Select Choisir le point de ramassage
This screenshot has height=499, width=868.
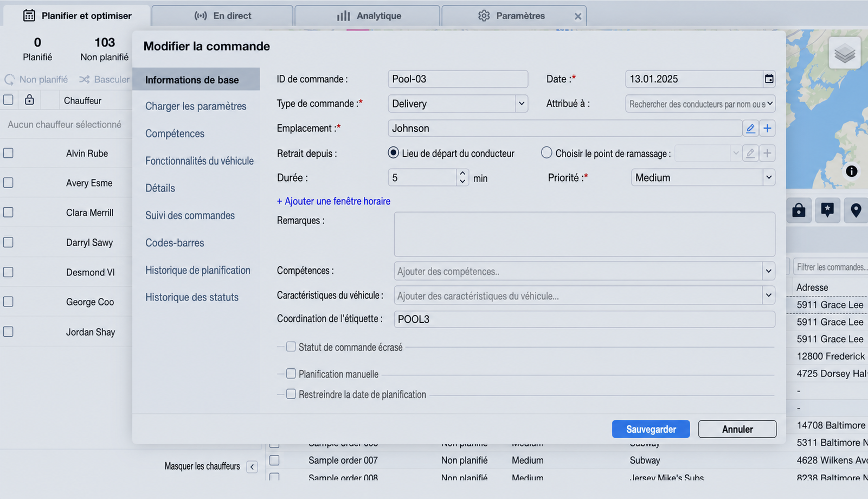[546, 153]
